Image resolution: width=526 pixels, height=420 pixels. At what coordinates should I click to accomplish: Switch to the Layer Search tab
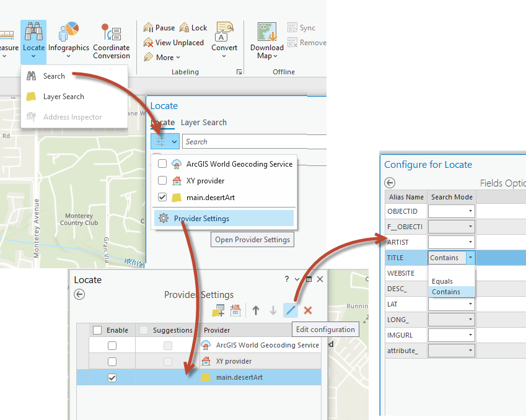[204, 123]
